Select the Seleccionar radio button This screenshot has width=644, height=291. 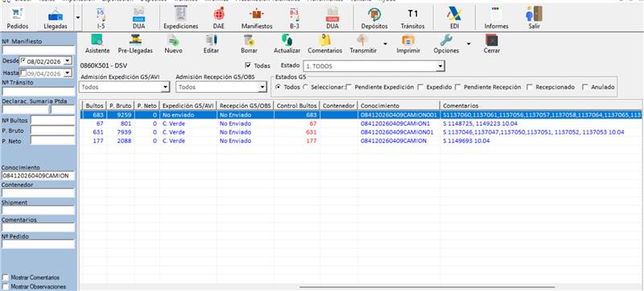click(x=305, y=87)
